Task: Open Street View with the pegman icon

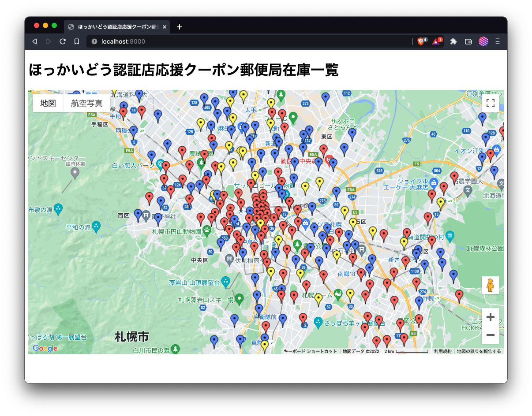Action: [491, 285]
